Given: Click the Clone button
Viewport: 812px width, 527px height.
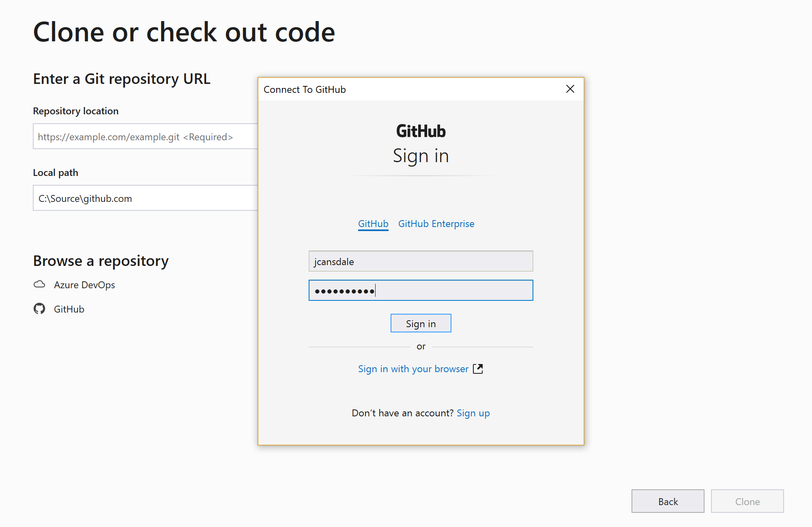Looking at the screenshot, I should pyautogui.click(x=747, y=501).
